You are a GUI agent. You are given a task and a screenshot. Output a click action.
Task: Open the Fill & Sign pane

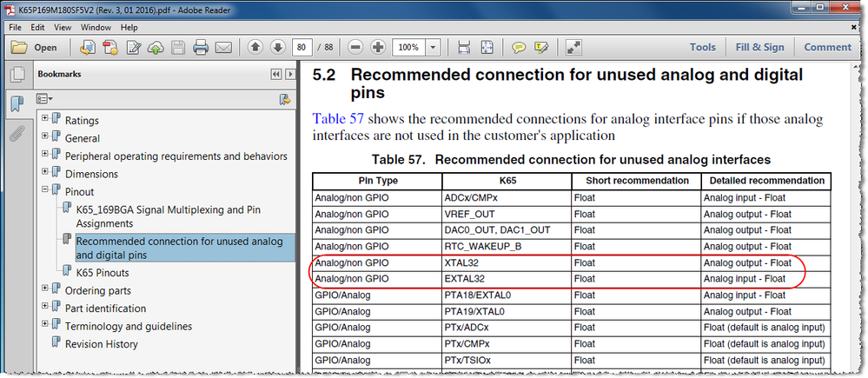pyautogui.click(x=759, y=47)
